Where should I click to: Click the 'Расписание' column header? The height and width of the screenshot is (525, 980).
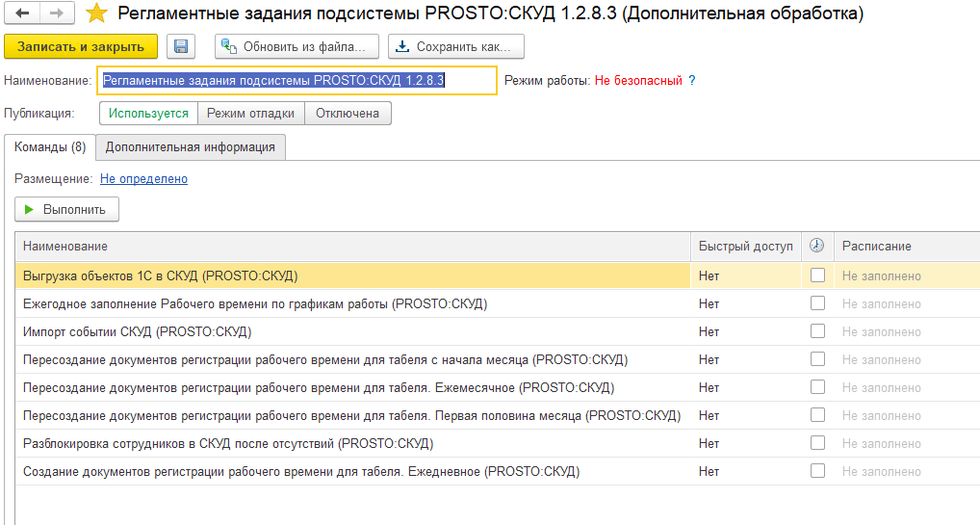coord(907,247)
